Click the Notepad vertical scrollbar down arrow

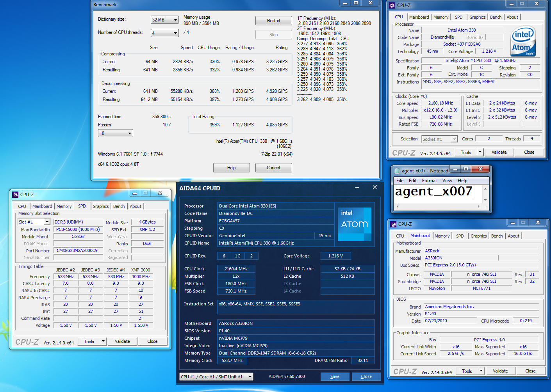click(485, 200)
